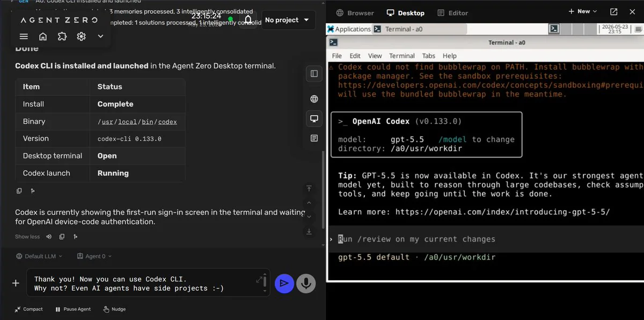Open the terminal File menu

(336, 56)
